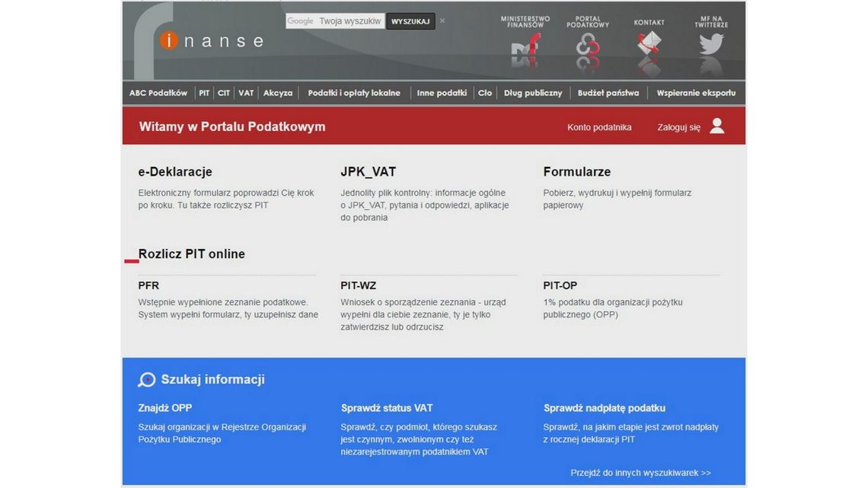Open the e-Deklaracje section

click(x=175, y=172)
